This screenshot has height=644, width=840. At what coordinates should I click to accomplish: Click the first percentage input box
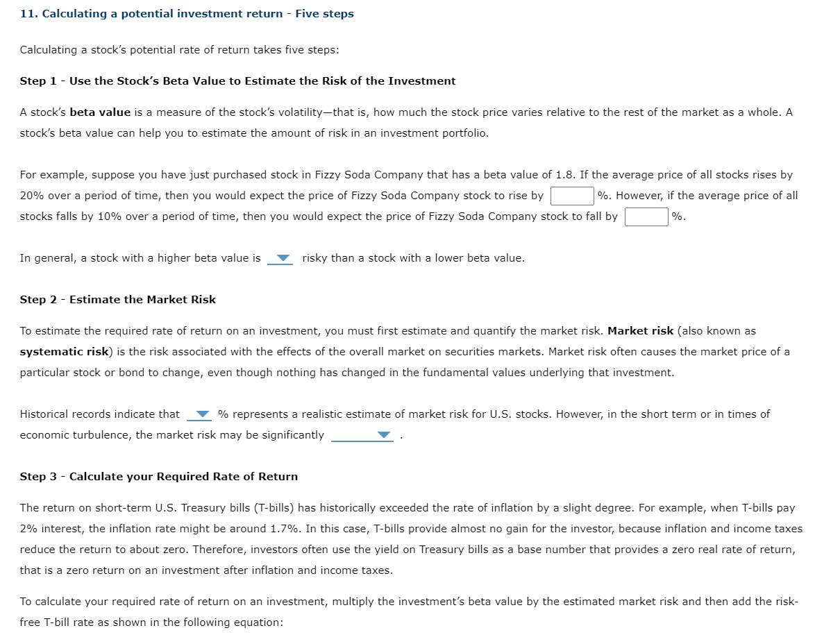coord(571,196)
